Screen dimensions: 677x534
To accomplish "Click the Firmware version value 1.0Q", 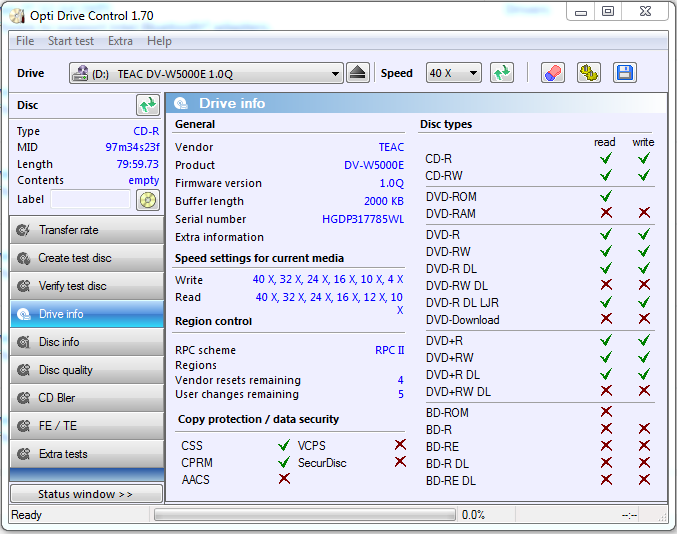I will (392, 183).
